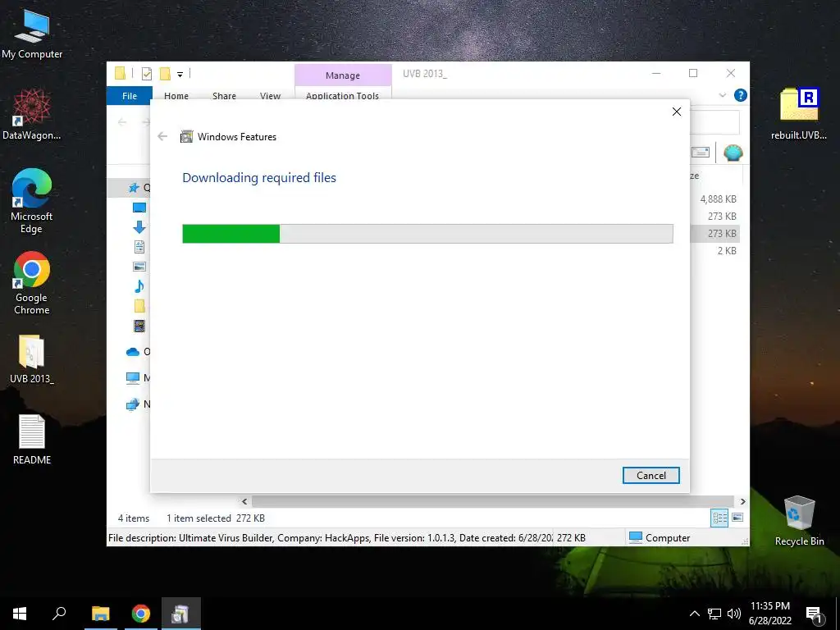Go back in Windows Features dialog
The image size is (840, 630).
pos(162,137)
